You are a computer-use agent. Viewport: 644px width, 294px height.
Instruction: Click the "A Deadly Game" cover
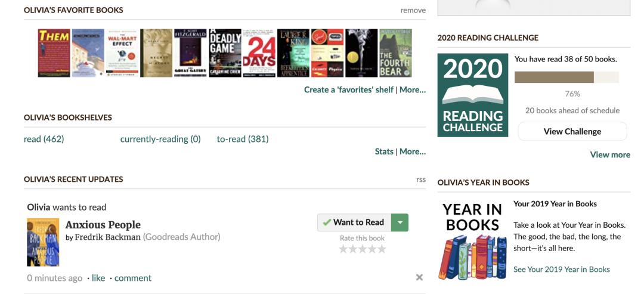pyautogui.click(x=225, y=53)
